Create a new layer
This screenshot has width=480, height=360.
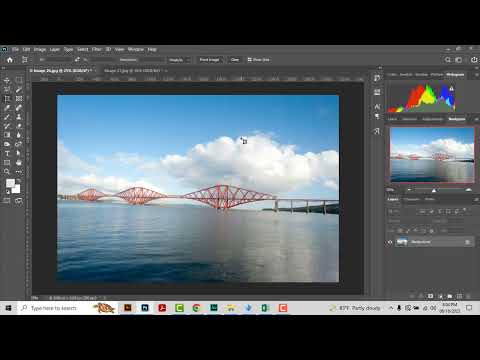[x=459, y=296]
